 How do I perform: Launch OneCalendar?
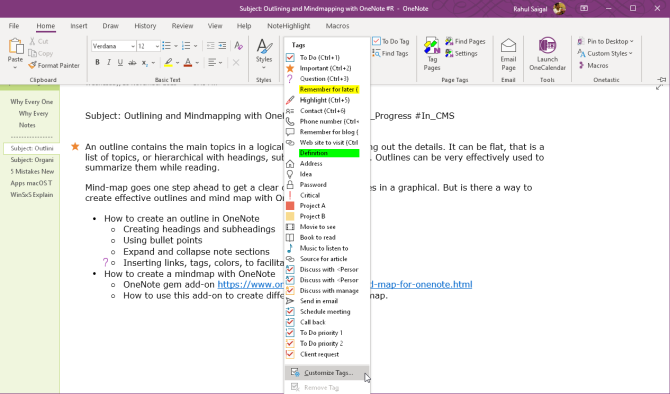click(x=547, y=54)
